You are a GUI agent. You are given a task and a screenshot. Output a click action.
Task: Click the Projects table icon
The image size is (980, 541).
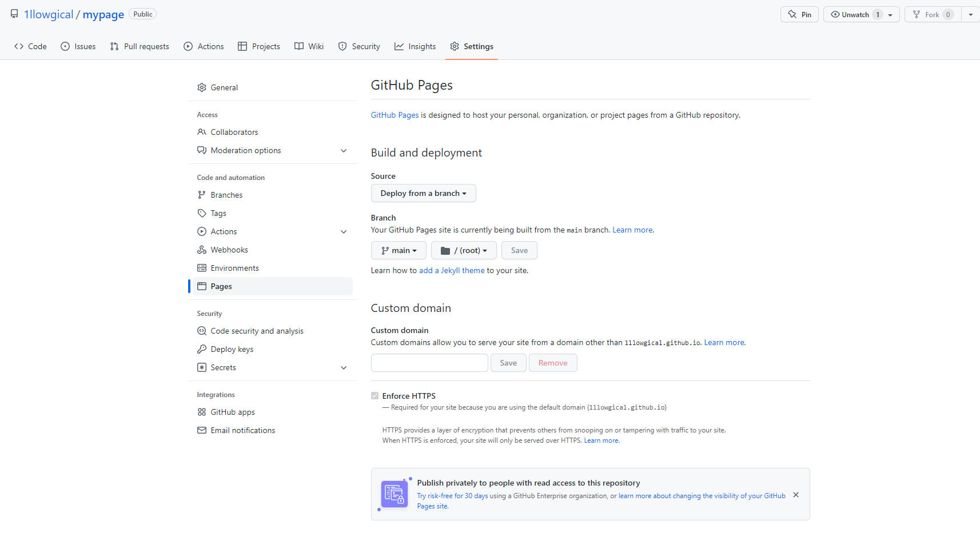242,46
